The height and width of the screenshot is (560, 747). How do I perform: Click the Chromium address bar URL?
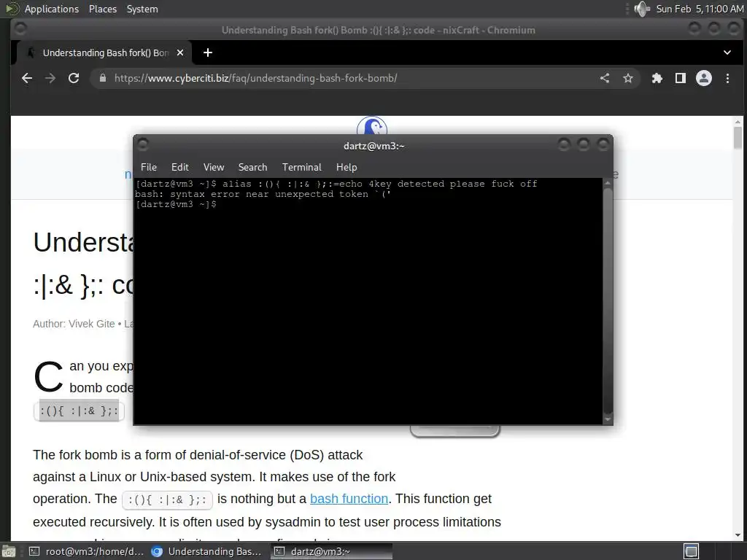(x=255, y=78)
